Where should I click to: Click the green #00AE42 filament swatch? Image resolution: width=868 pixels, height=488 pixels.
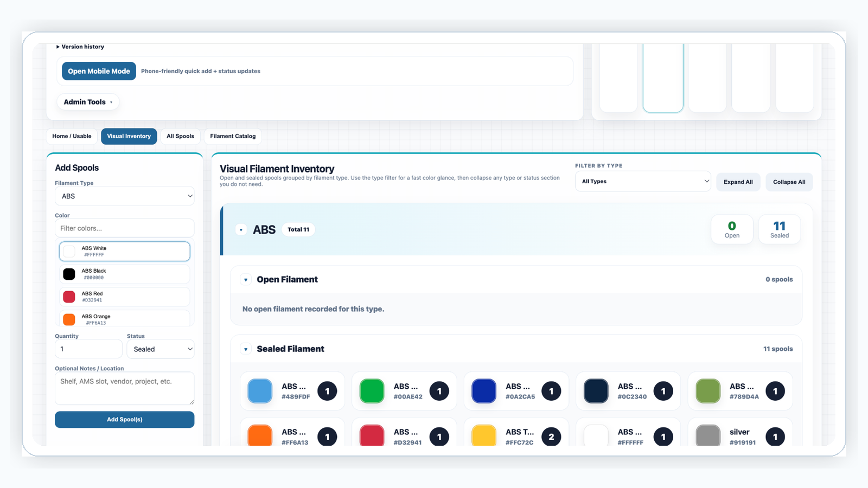click(372, 391)
